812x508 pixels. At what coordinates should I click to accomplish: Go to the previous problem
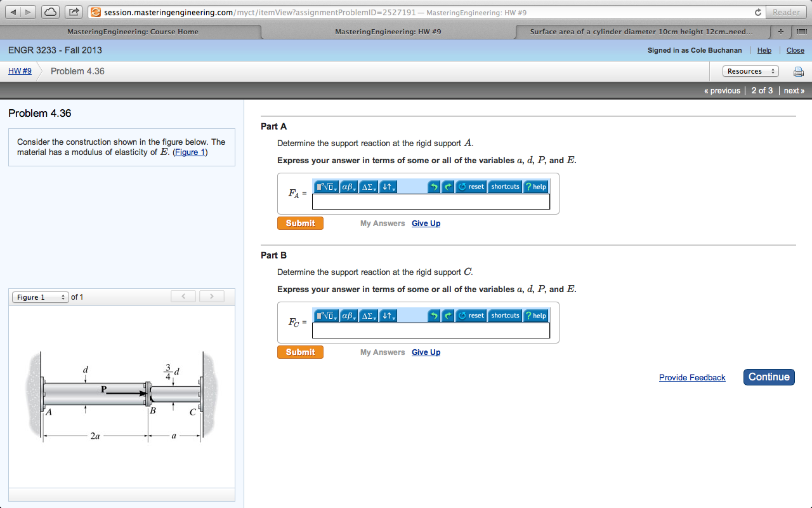coord(722,91)
